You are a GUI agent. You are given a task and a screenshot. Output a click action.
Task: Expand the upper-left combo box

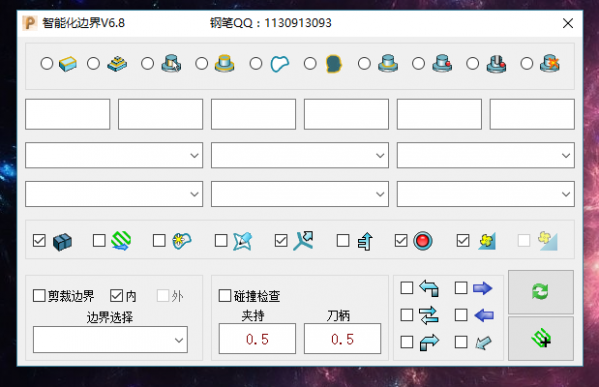(114, 155)
